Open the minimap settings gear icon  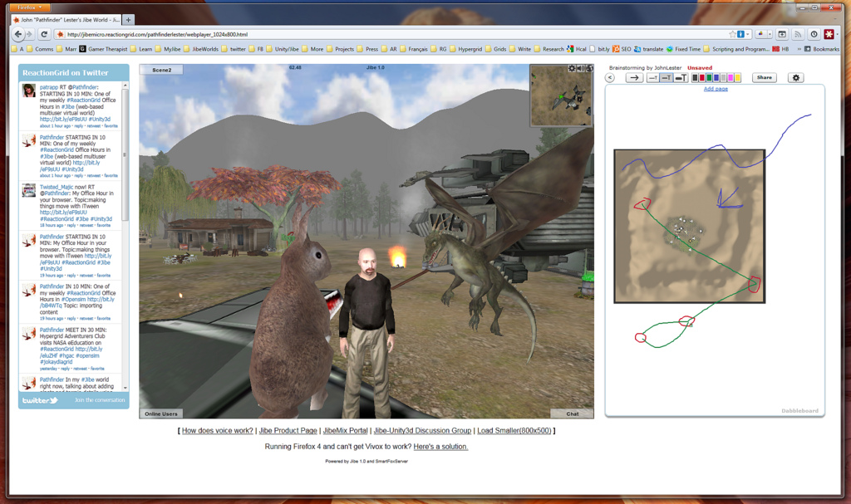571,68
